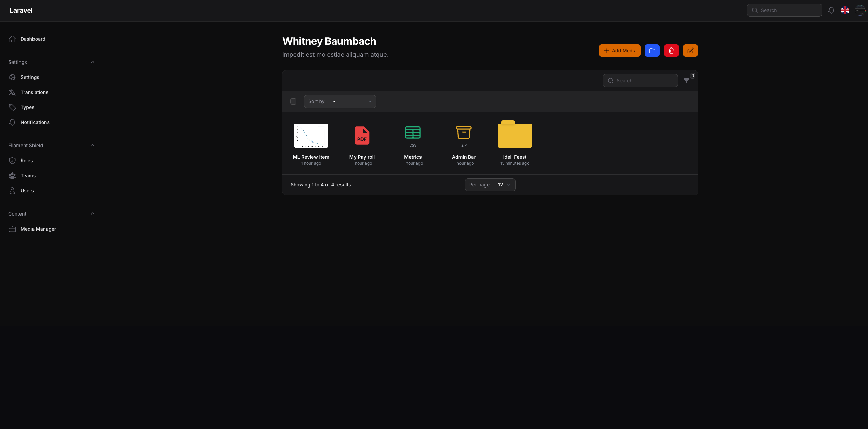
Task: Open the table filter funnel icon
Action: (x=686, y=81)
